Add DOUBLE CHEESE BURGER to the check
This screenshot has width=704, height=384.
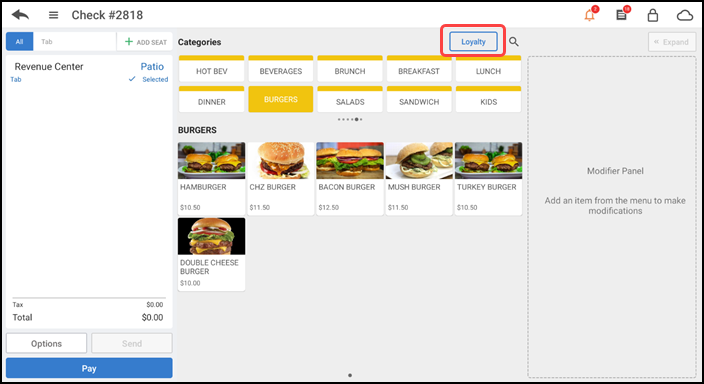[x=211, y=254]
